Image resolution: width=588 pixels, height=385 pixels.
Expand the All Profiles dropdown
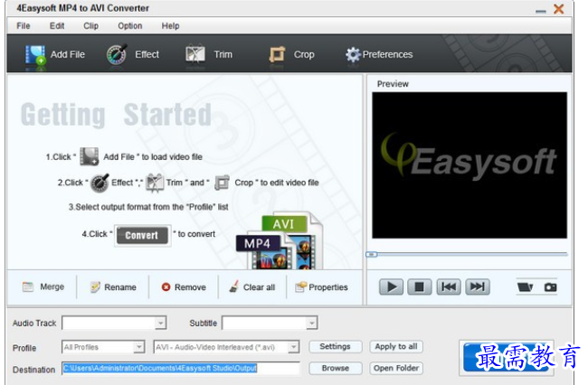point(138,347)
